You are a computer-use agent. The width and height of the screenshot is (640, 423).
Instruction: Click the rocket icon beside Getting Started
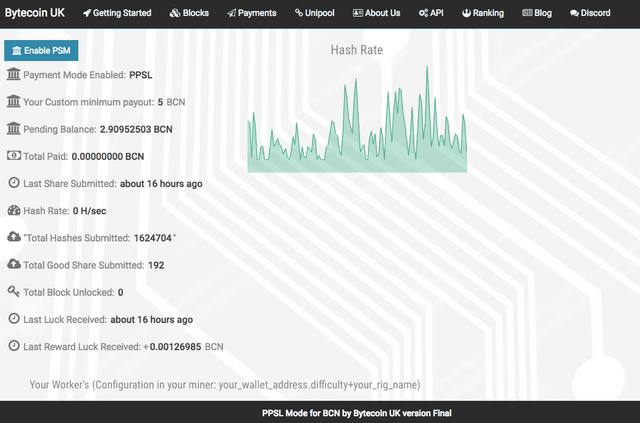87,13
